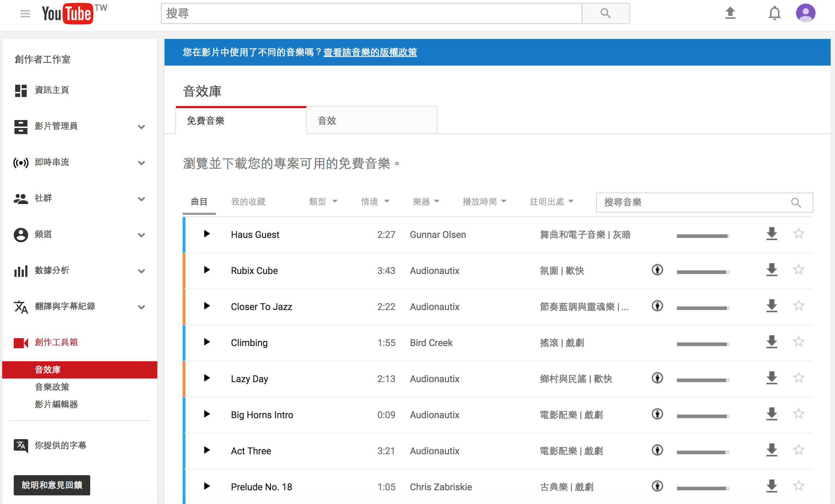Play the Climbing track
The height and width of the screenshot is (504, 835).
pyautogui.click(x=207, y=342)
